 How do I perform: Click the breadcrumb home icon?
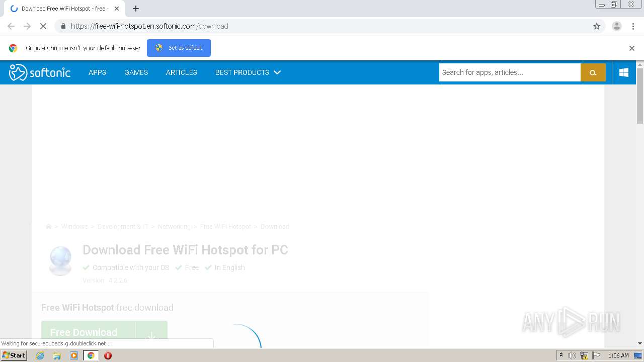click(49, 227)
